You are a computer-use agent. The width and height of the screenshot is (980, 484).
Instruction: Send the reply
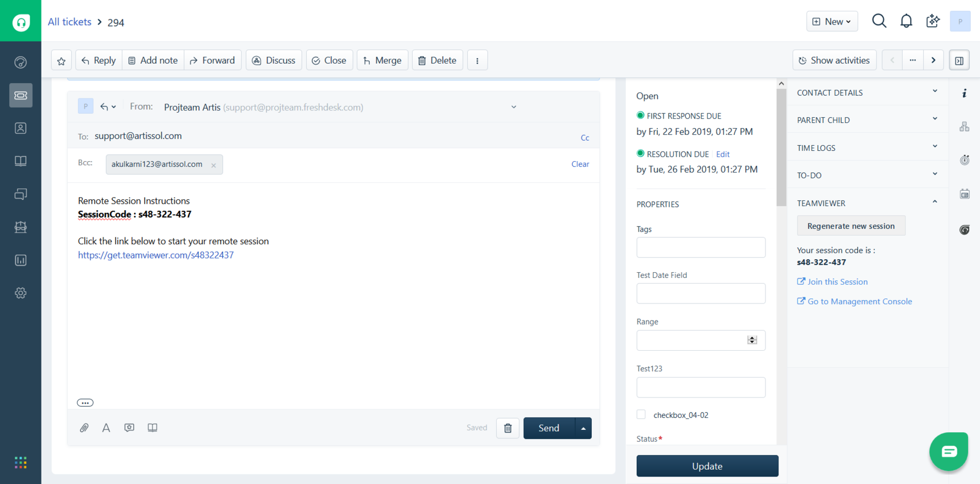point(549,428)
